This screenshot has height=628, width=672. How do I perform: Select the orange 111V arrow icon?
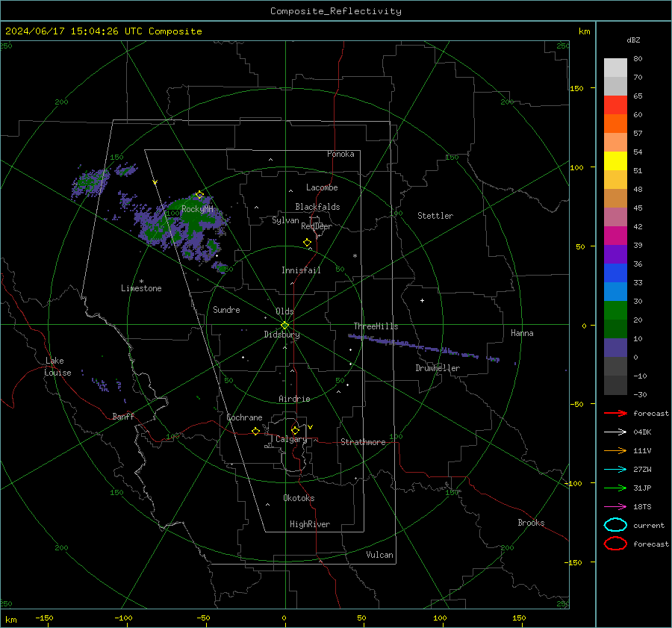coord(615,450)
